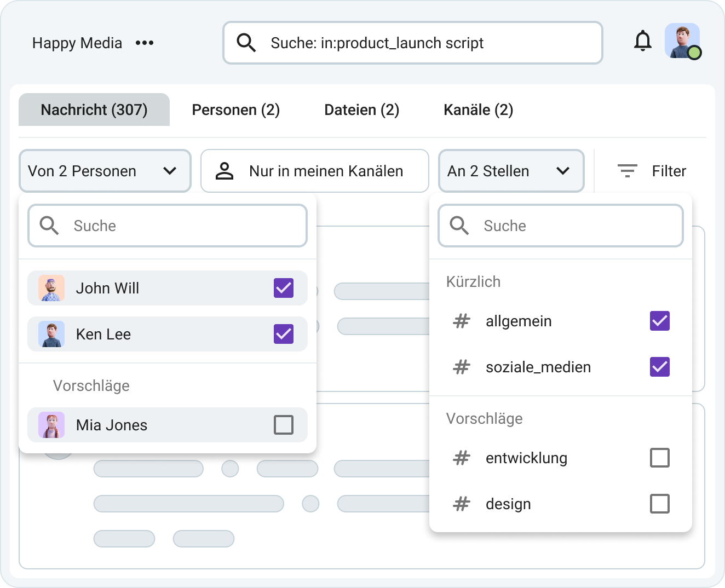Click the magnifying glass icon in the main search bar

[246, 43]
